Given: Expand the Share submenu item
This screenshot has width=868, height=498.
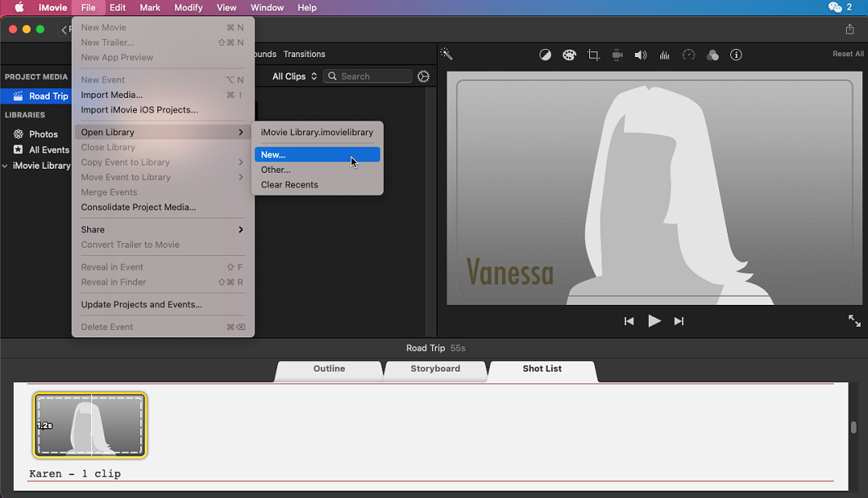Looking at the screenshot, I should (x=163, y=230).
